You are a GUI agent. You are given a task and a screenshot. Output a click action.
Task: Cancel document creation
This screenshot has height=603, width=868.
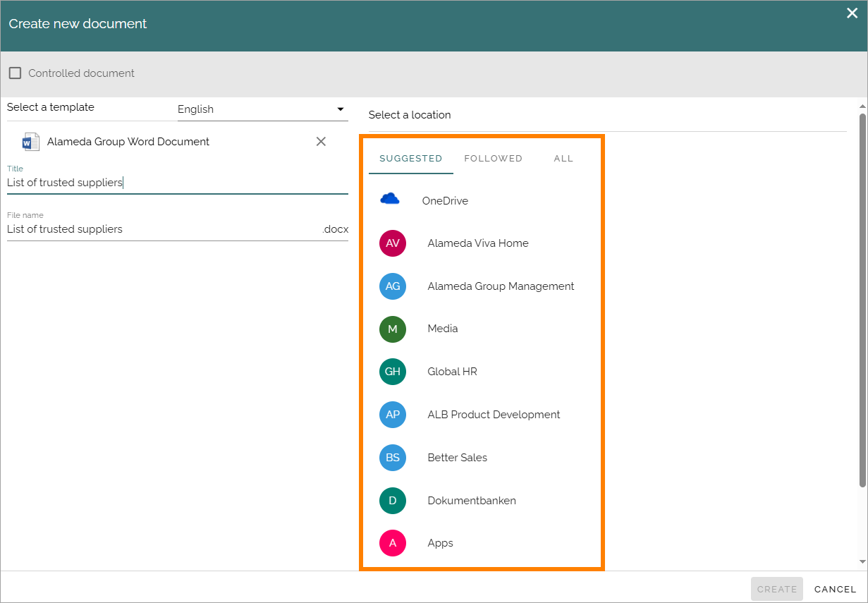tap(836, 589)
